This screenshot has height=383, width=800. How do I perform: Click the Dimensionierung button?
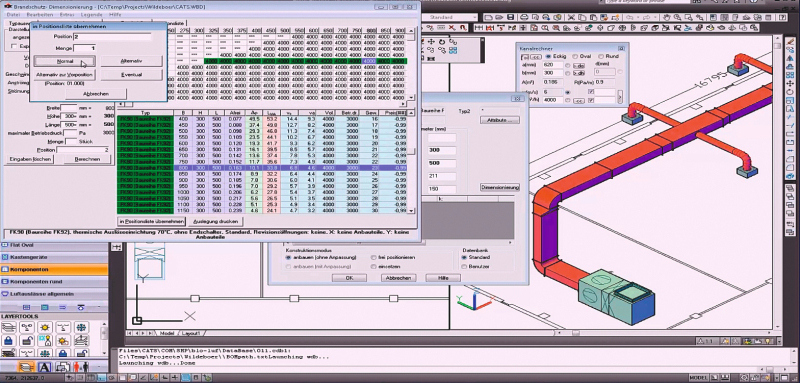pos(499,188)
